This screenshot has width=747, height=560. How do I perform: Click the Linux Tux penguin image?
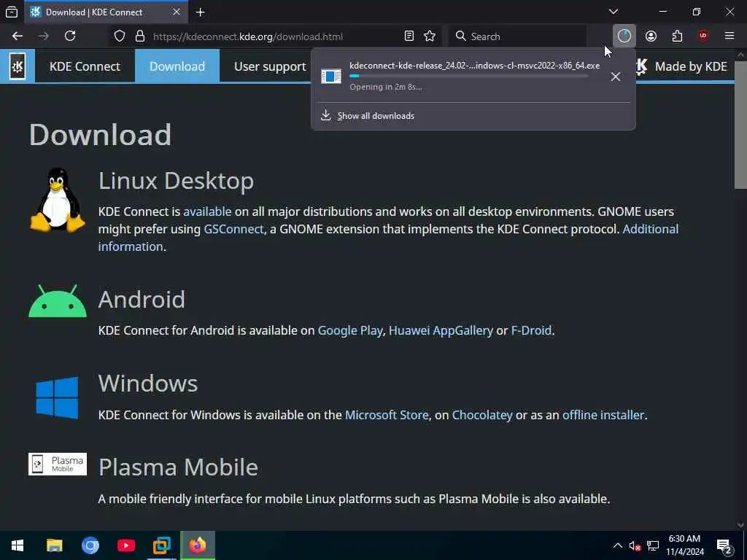[x=58, y=200]
